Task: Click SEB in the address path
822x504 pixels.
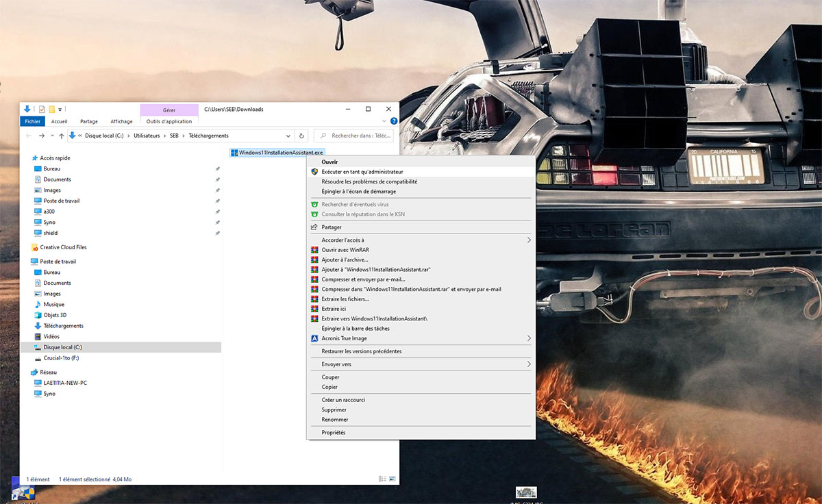Action: click(x=174, y=136)
